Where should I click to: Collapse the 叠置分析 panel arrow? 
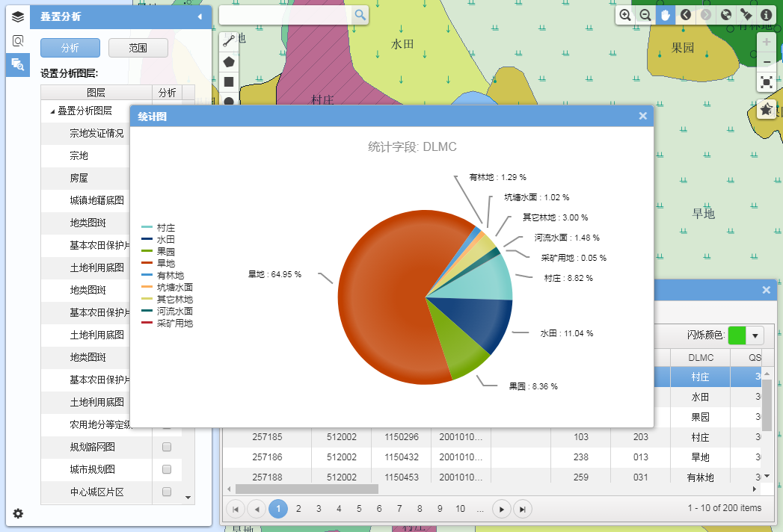click(200, 16)
